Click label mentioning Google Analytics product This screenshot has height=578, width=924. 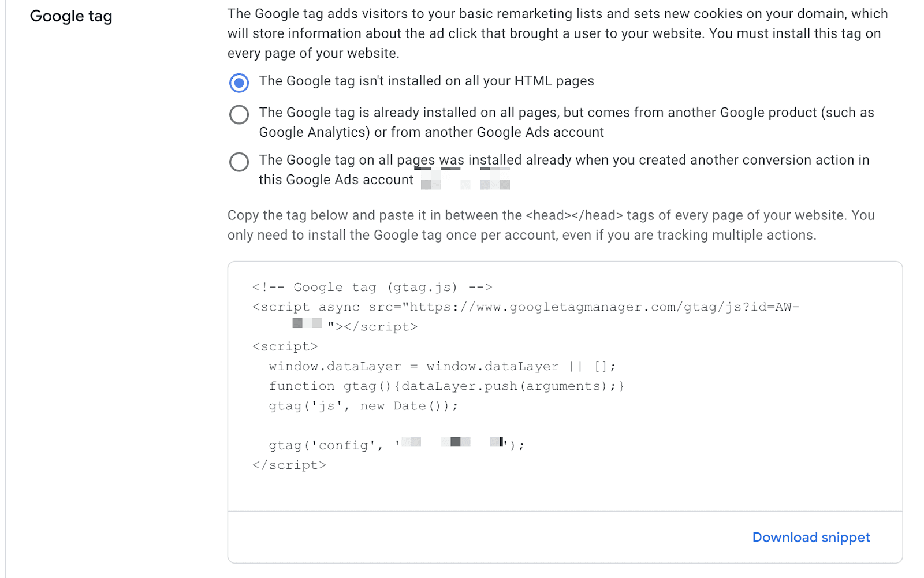click(567, 122)
